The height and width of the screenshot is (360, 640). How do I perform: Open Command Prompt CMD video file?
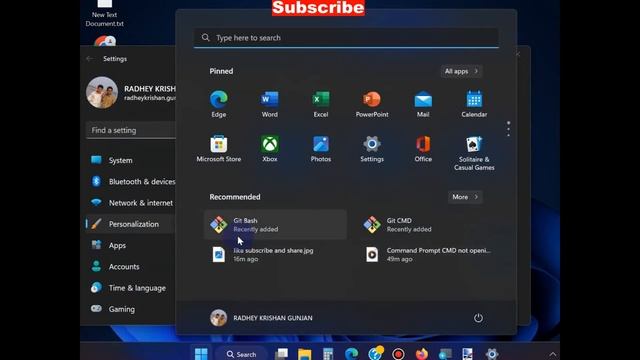(428, 254)
